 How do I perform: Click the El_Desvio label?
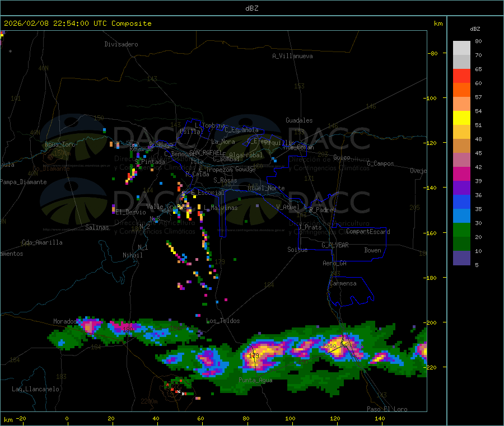click(x=130, y=212)
